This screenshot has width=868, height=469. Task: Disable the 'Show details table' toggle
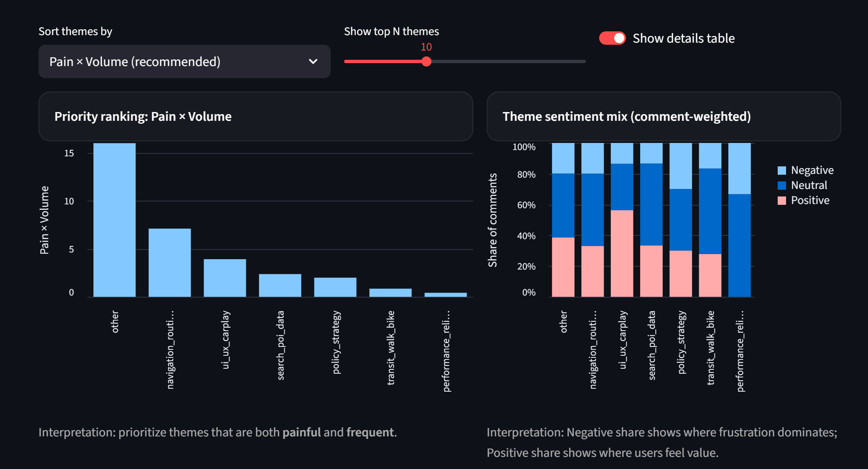coord(613,38)
